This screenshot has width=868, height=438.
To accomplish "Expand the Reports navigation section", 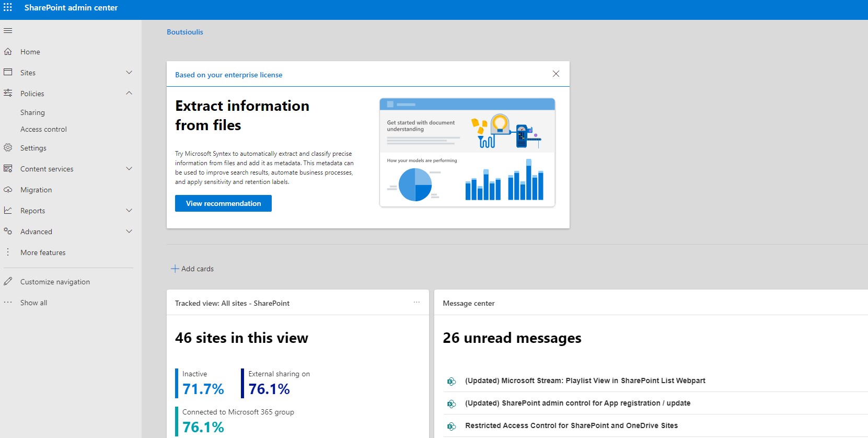I will click(129, 211).
